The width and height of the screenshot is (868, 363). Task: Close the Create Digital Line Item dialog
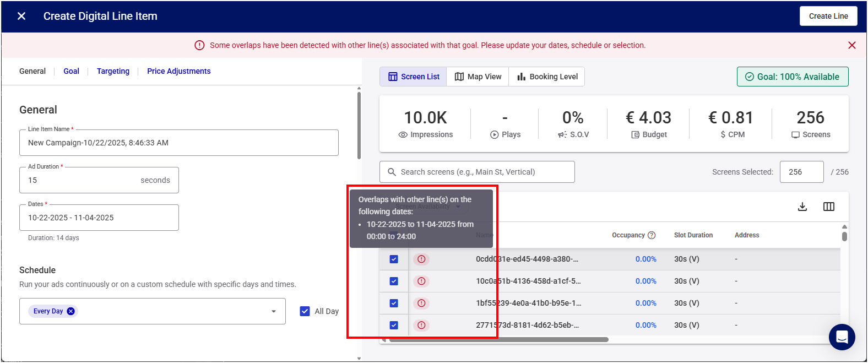(x=21, y=16)
